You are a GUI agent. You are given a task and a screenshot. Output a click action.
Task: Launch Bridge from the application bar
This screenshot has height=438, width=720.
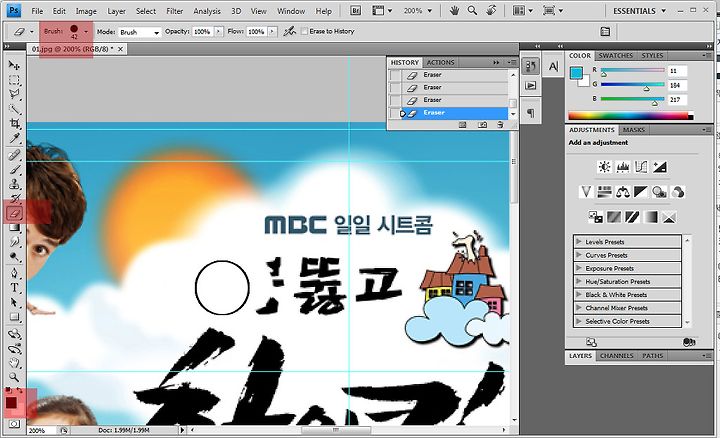tap(355, 11)
